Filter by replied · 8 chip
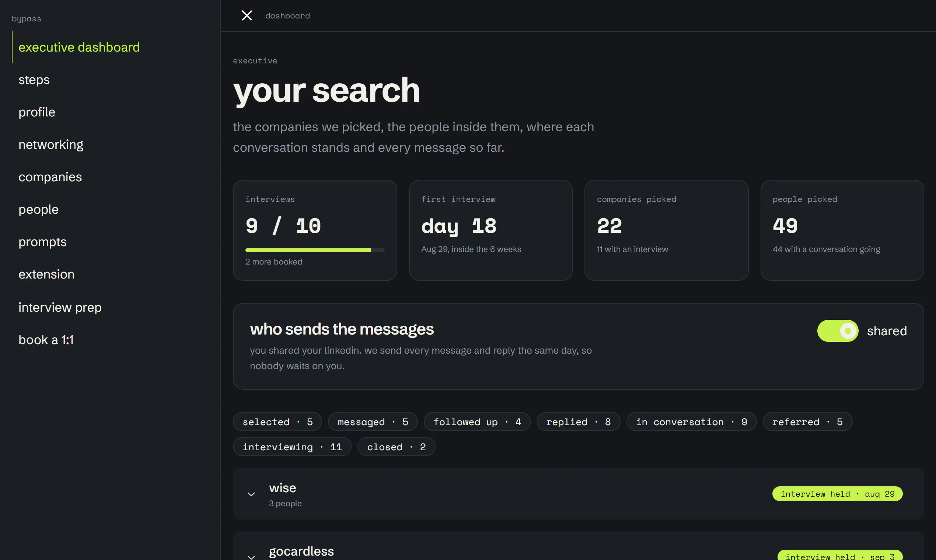 coord(578,421)
